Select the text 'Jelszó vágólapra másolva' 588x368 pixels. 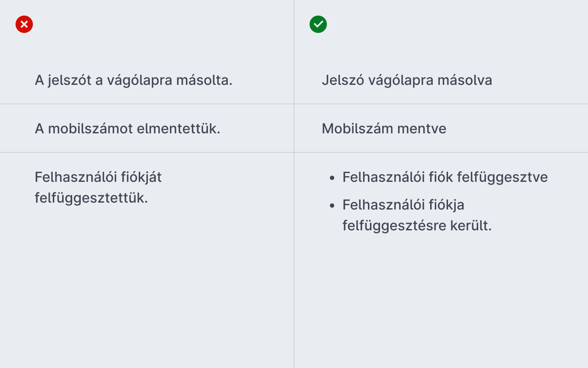(x=407, y=81)
